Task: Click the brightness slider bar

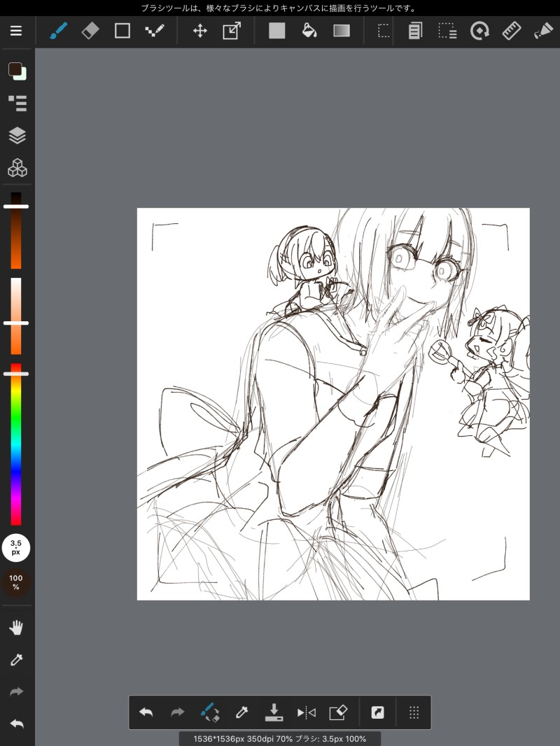Action: click(16, 231)
